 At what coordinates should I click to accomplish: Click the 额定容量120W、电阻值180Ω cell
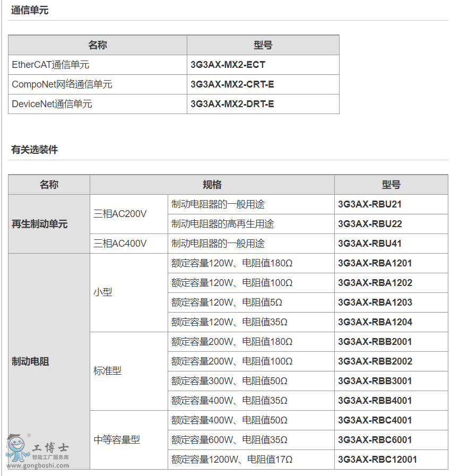251,263
